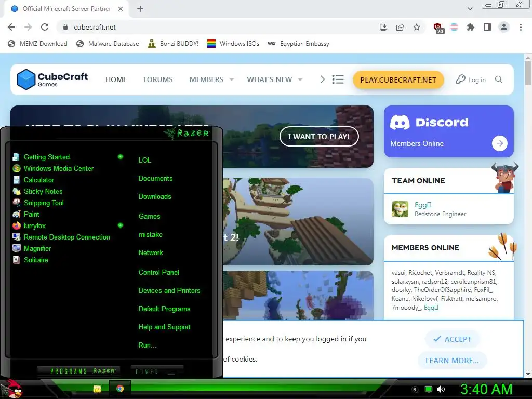Click Egg's avatar in Team Online
The width and height of the screenshot is (532, 399).
click(x=400, y=209)
